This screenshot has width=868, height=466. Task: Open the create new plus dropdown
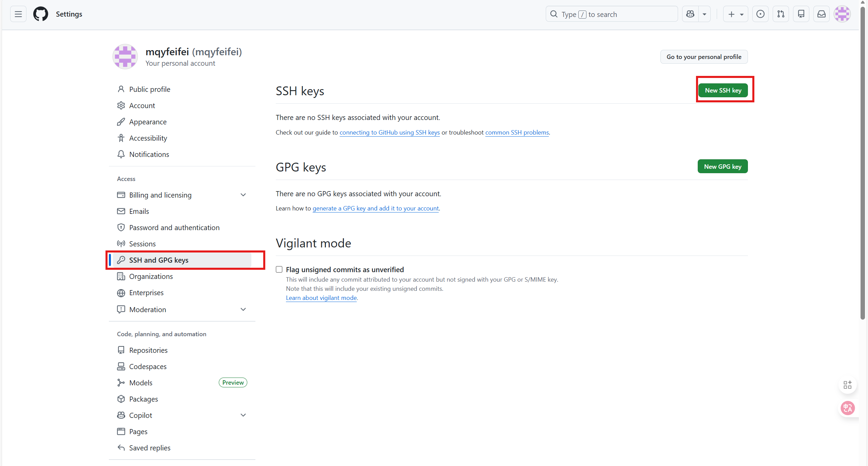click(735, 14)
